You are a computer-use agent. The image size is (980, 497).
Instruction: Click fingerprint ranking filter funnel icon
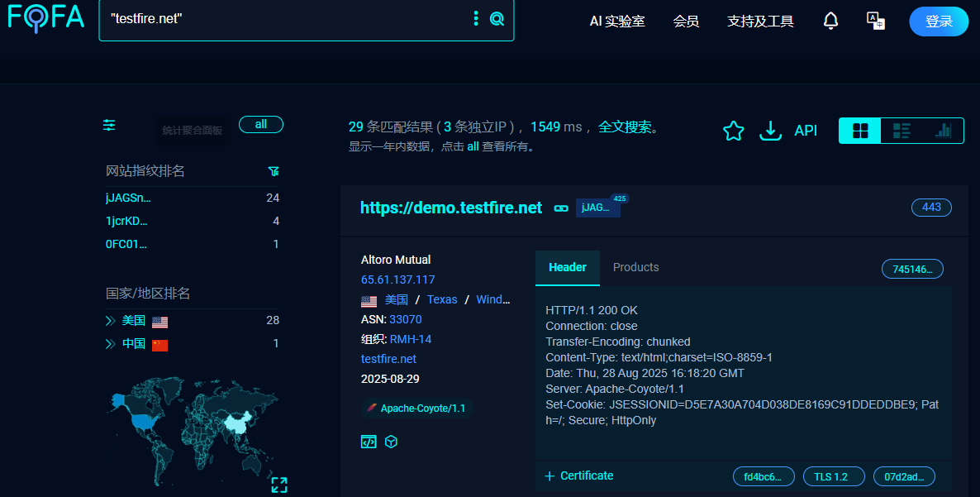tap(274, 171)
